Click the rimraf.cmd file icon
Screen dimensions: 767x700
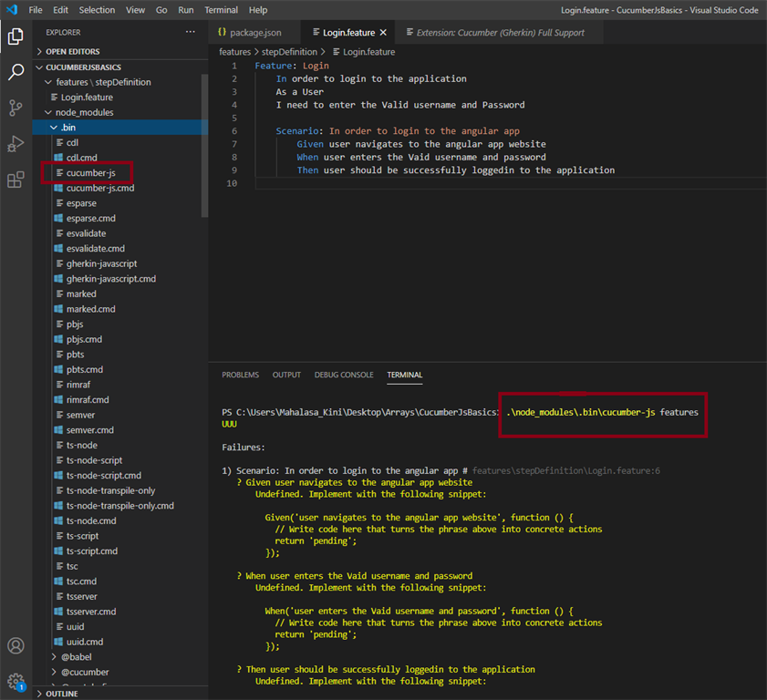(x=58, y=400)
